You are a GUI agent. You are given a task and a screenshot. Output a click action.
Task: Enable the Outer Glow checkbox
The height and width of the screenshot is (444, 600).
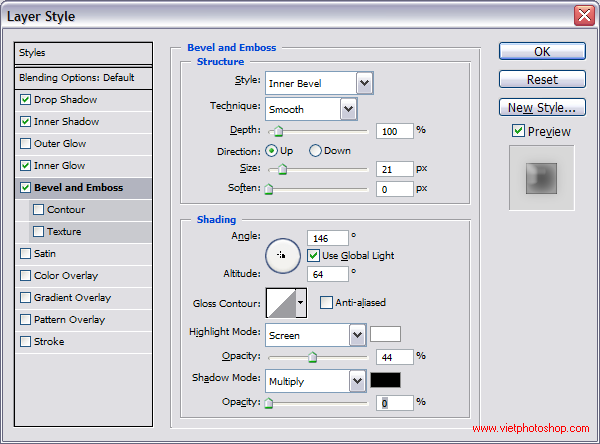point(25,144)
